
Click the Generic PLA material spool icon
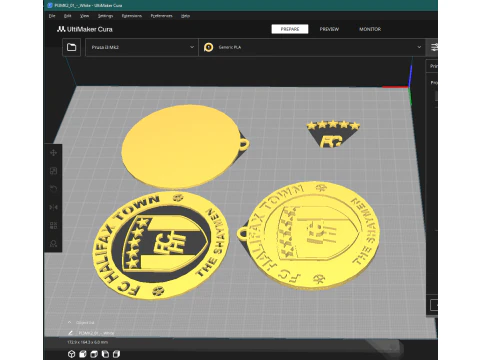click(208, 47)
